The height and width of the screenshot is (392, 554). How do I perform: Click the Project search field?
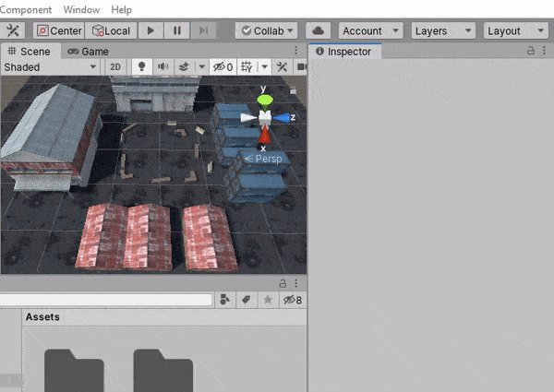[x=105, y=300]
